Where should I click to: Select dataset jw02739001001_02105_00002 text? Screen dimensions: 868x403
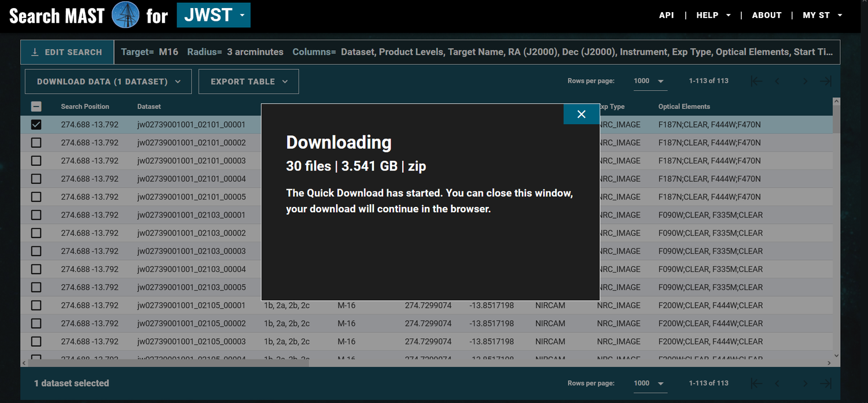click(x=192, y=323)
